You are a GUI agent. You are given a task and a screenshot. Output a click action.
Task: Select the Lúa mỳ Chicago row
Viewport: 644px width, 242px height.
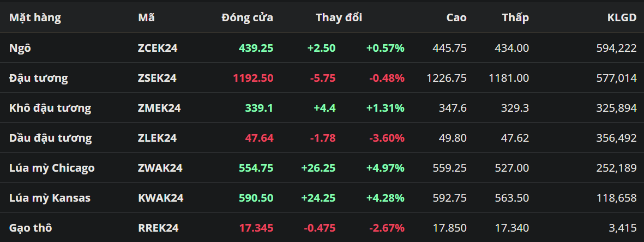[x=52, y=168]
